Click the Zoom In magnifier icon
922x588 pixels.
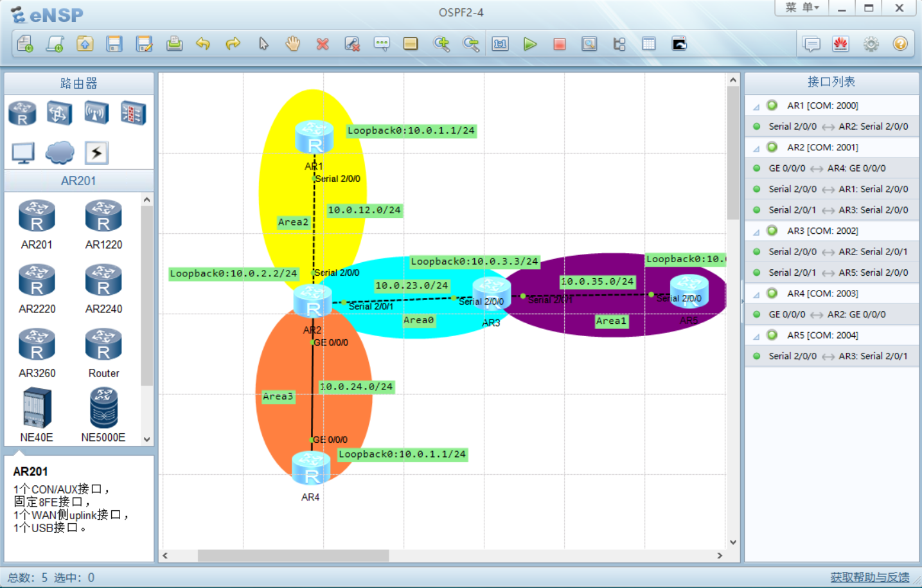[x=441, y=44]
